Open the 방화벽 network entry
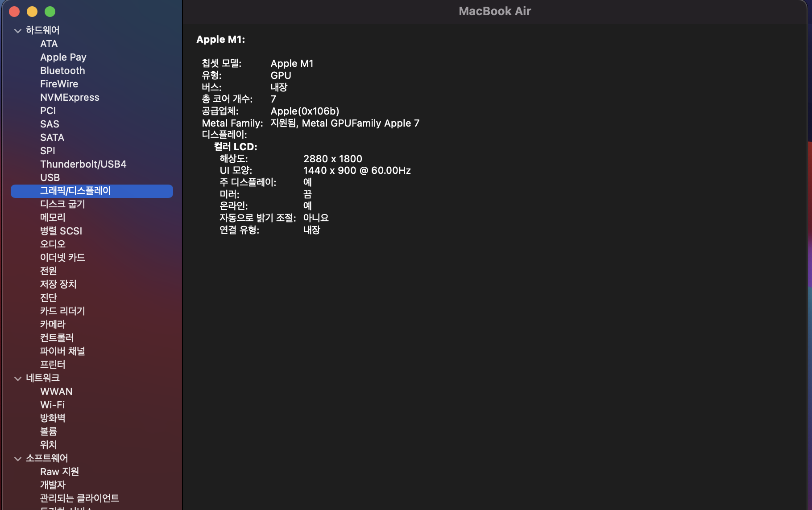 pos(53,418)
